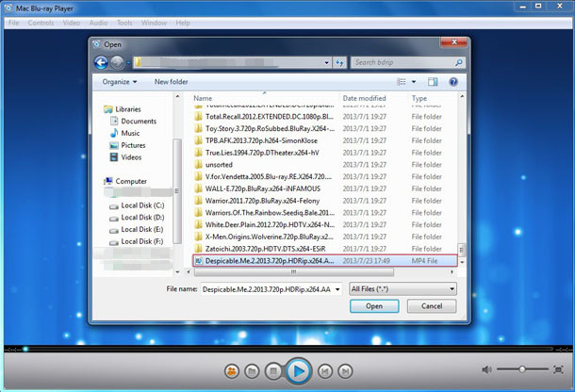Viewport: 575px width, 392px height.
Task: Select the Despicable.Me.2.2013 MP4 file
Action: [x=325, y=261]
